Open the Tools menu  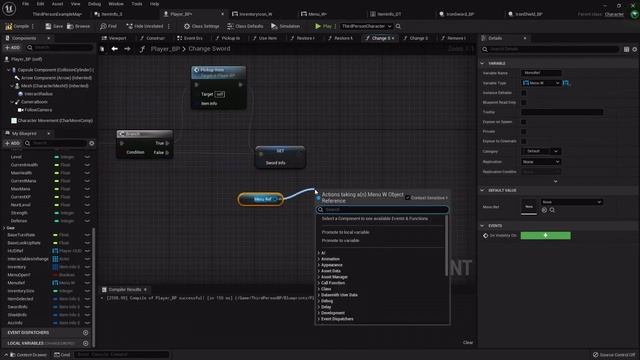pyautogui.click(x=137, y=4)
